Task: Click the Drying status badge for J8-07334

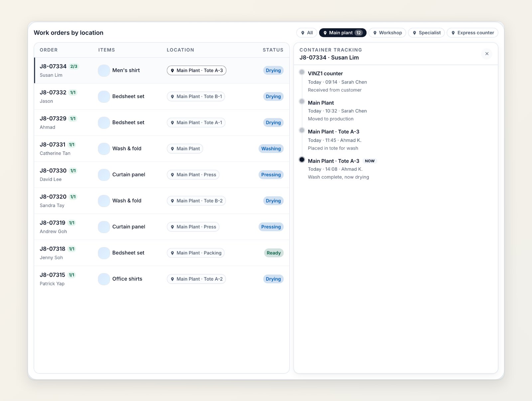Action: pyautogui.click(x=273, y=70)
